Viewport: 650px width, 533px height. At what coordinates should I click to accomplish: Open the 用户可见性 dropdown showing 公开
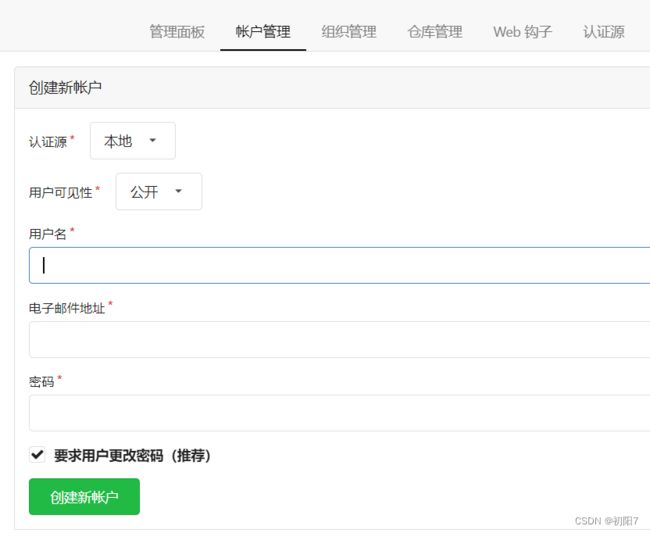(159, 191)
